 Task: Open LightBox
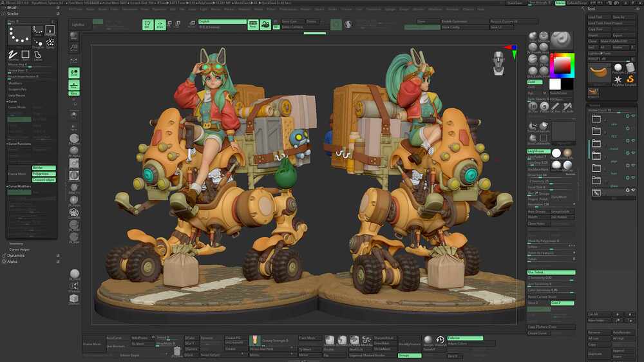click(78, 24)
